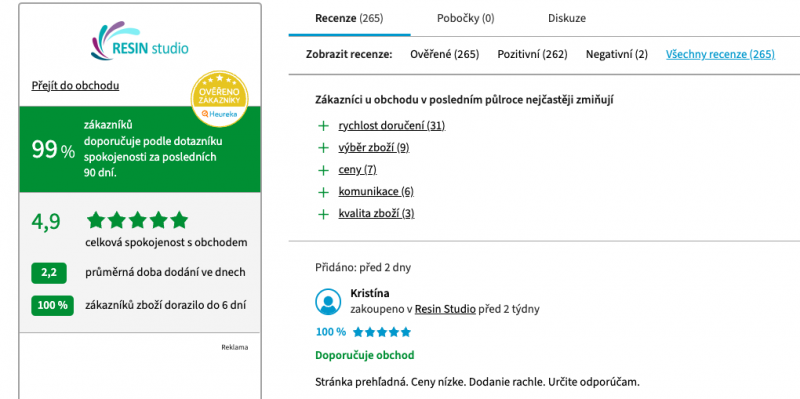Click the green five-star overall rating
The height and width of the screenshot is (399, 800).
pyautogui.click(x=137, y=220)
